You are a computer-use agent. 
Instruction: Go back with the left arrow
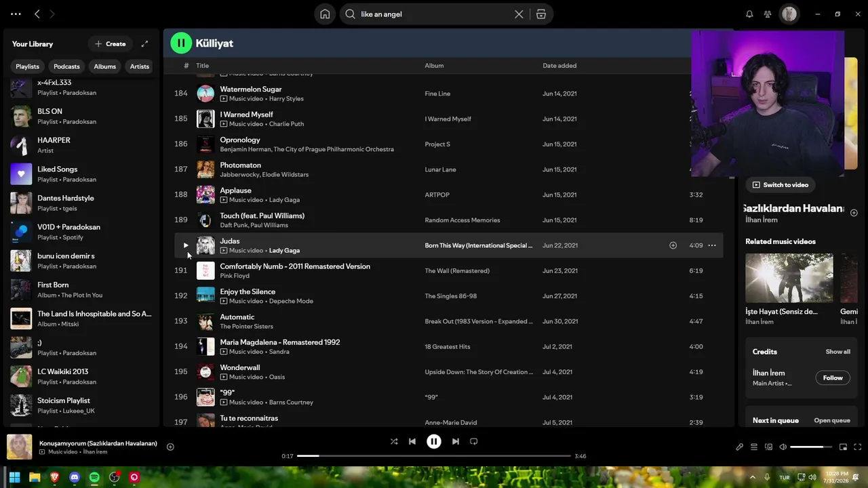click(37, 14)
